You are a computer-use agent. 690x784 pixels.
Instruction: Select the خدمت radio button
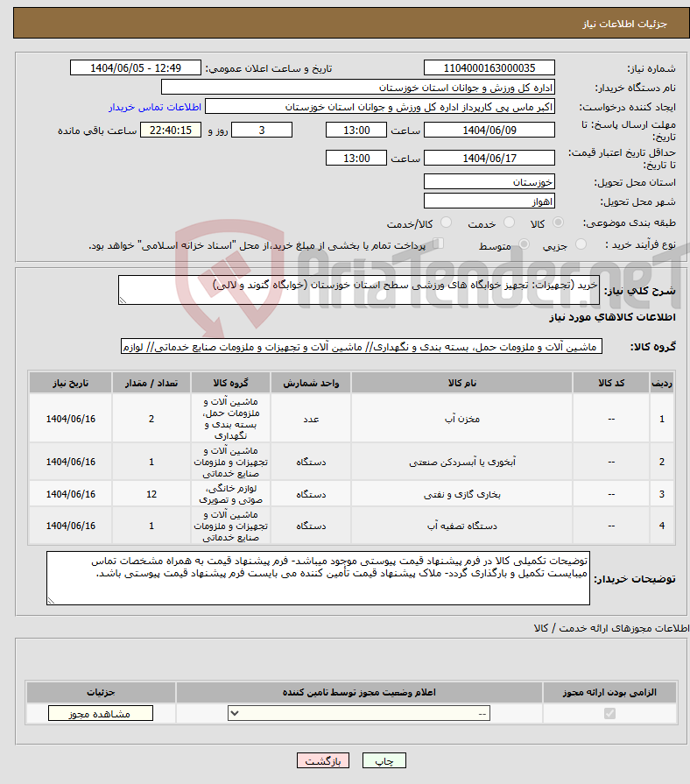click(509, 222)
